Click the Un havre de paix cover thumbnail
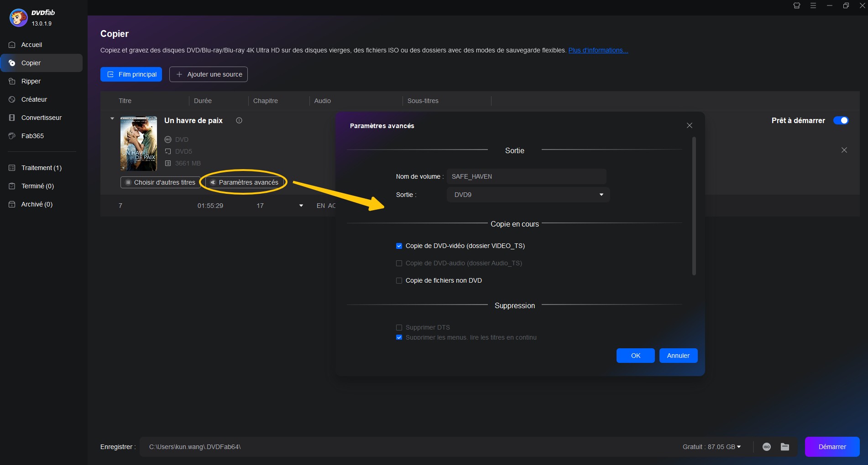The height and width of the screenshot is (465, 868). click(139, 144)
